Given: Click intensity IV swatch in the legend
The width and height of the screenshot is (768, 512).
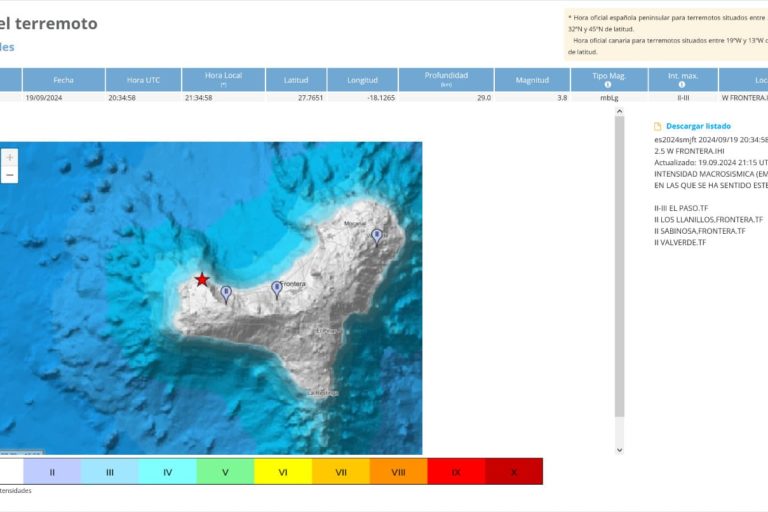Looking at the screenshot, I should [168, 472].
